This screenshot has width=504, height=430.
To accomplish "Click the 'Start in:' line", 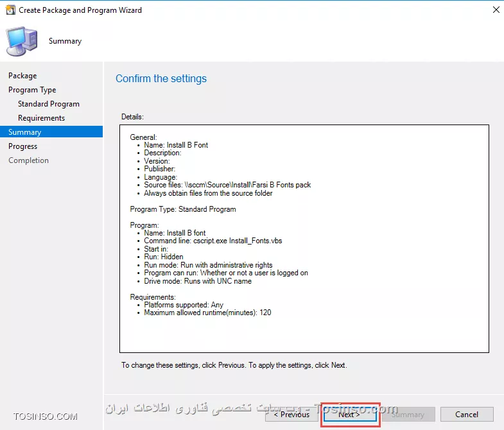I will coord(156,249).
